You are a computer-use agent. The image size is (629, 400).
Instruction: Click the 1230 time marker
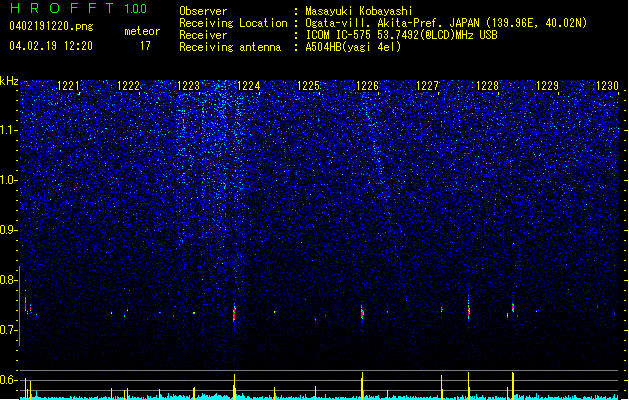(607, 86)
